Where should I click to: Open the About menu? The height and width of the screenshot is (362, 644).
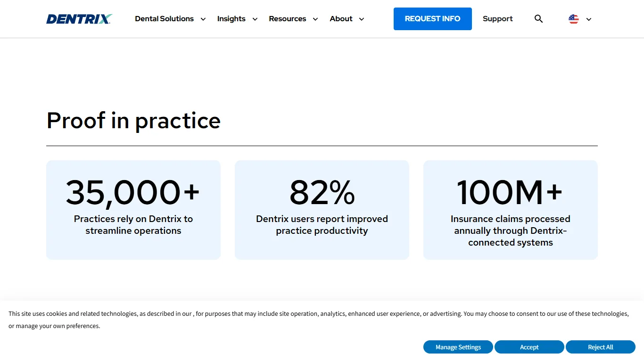pyautogui.click(x=341, y=19)
